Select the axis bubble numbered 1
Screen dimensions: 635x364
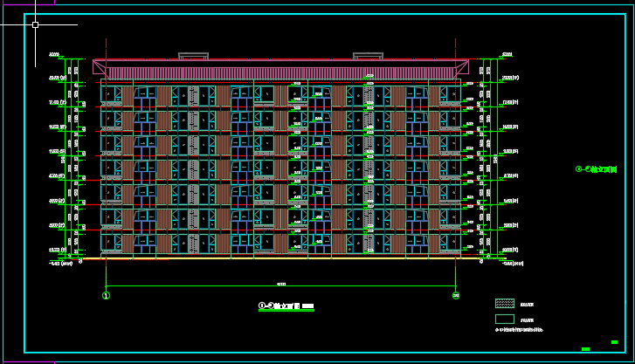pos(106,296)
